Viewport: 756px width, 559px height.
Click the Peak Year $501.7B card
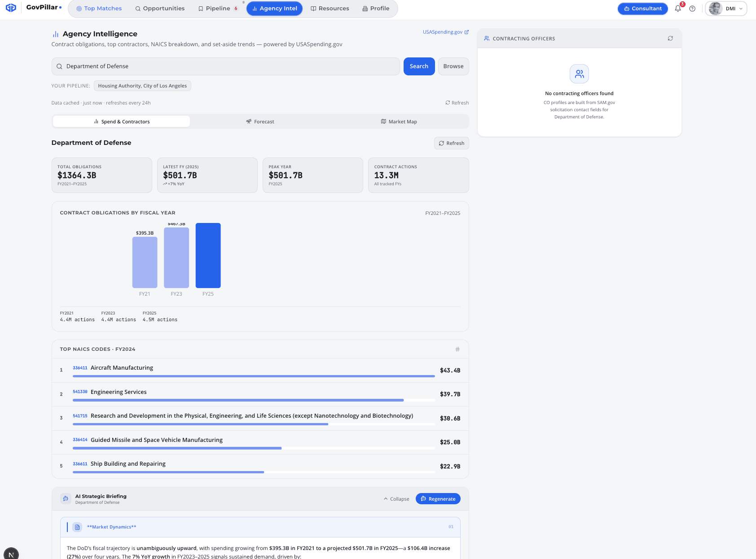[313, 175]
